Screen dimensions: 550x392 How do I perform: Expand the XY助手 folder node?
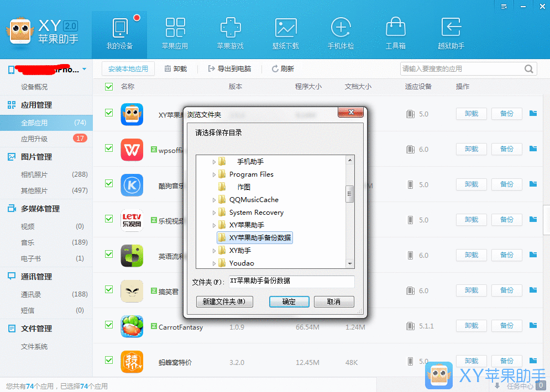[x=213, y=251]
